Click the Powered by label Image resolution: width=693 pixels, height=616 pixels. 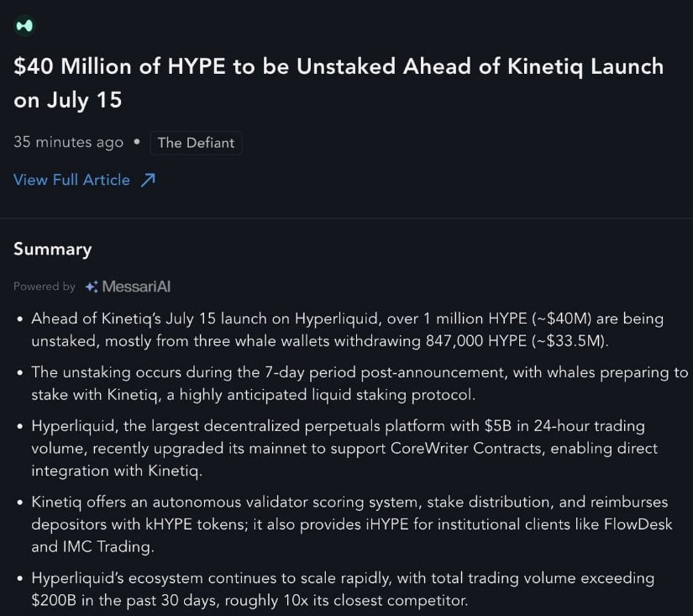click(x=45, y=287)
